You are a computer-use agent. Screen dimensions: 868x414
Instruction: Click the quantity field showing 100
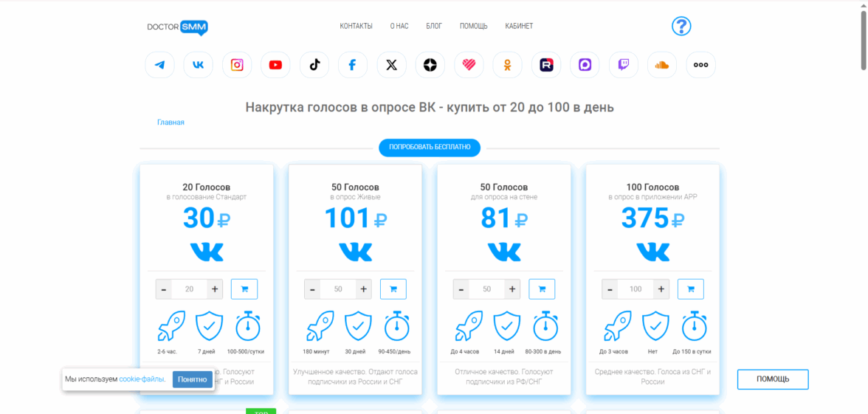(635, 289)
